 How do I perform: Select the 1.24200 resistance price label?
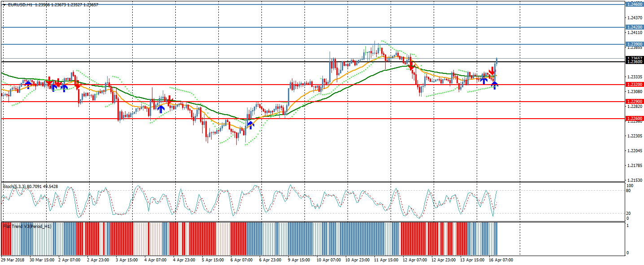coord(634,27)
